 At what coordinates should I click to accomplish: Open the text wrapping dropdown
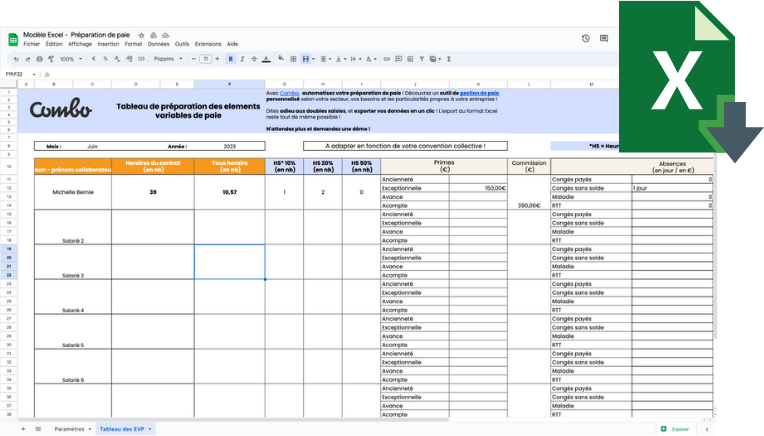coord(356,59)
